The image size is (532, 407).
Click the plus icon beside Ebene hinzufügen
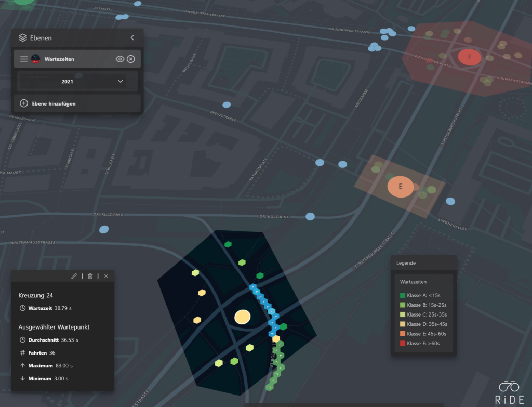[24, 103]
